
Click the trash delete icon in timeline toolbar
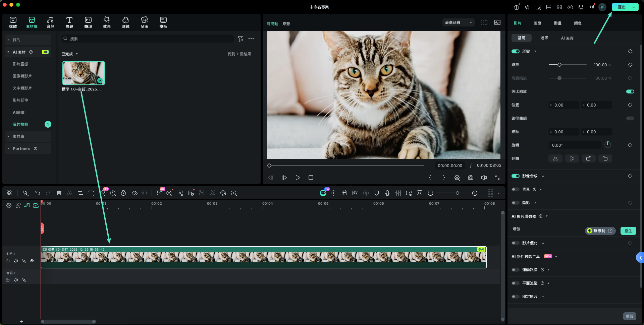click(x=59, y=193)
